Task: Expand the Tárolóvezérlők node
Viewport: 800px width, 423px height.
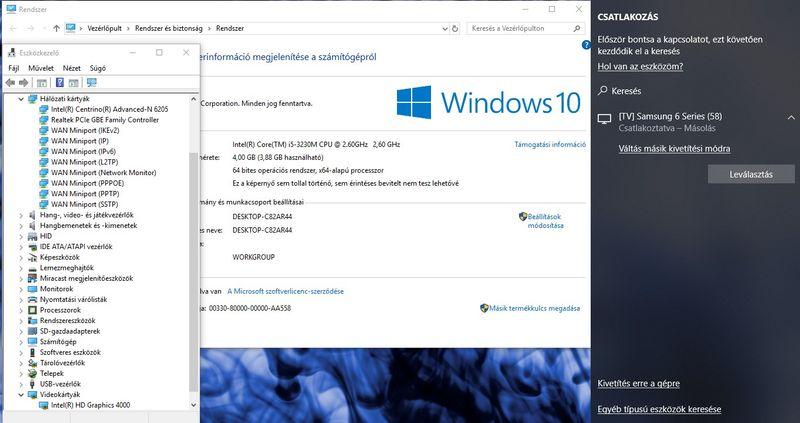Action: [x=21, y=363]
